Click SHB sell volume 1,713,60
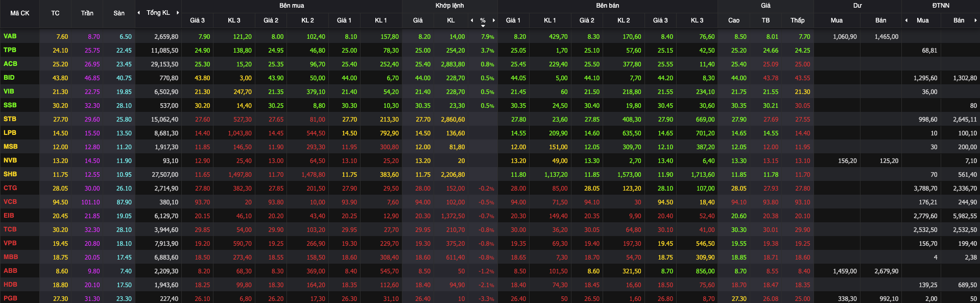Viewport: 980px width, 303px height. 703,175
